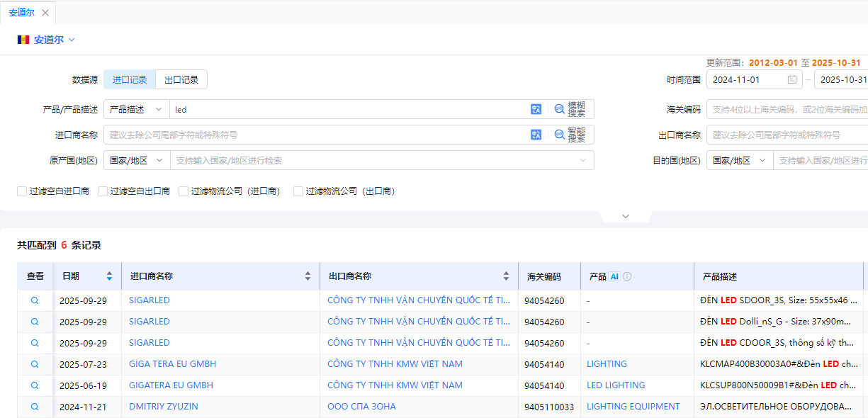Sort the table by 日期 column arrows
868x418 pixels.
click(x=110, y=276)
